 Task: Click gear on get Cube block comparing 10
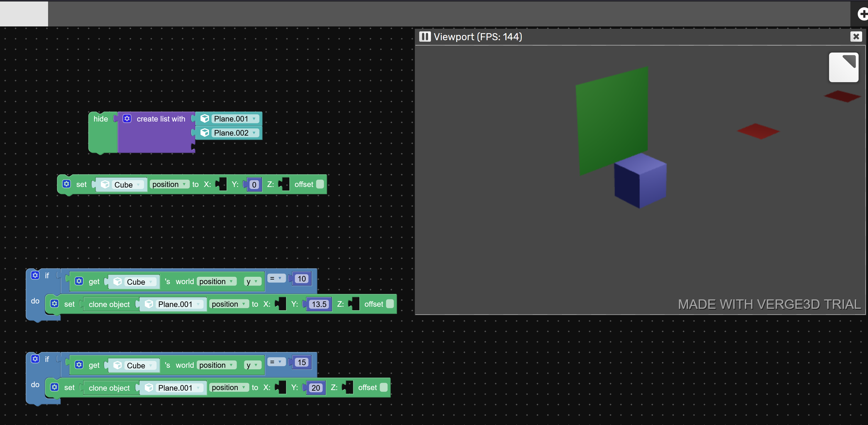point(79,281)
